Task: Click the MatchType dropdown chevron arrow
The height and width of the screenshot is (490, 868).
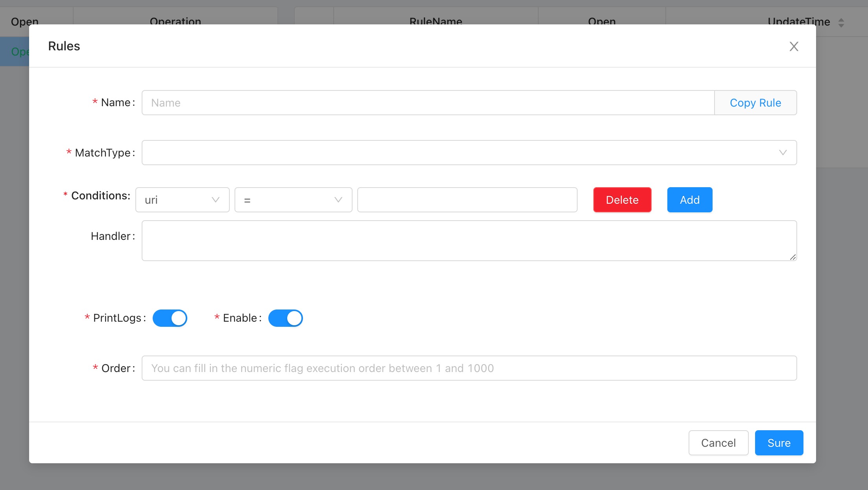Action: [783, 153]
